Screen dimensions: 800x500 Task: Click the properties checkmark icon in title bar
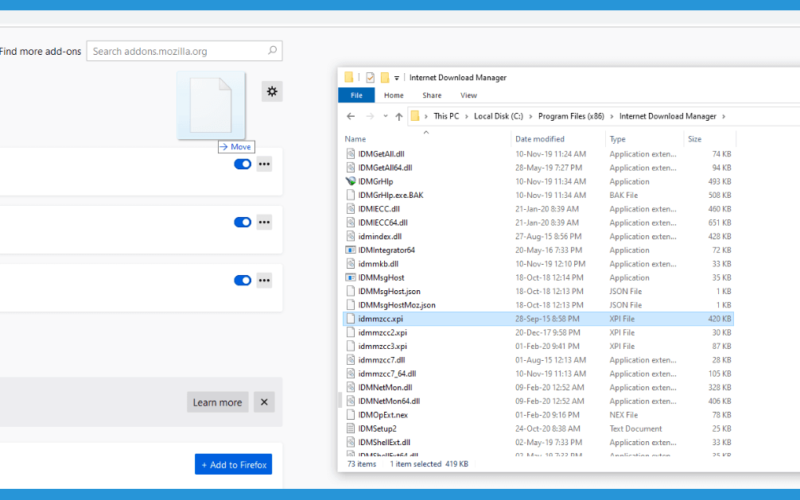[370, 78]
